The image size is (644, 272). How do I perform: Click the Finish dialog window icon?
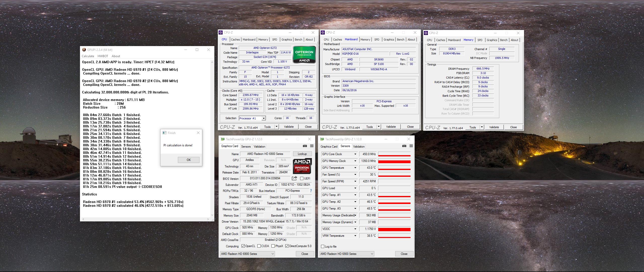tap(165, 133)
